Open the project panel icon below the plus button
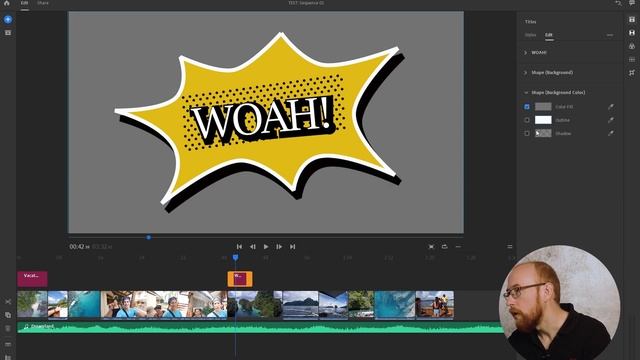 8,33
